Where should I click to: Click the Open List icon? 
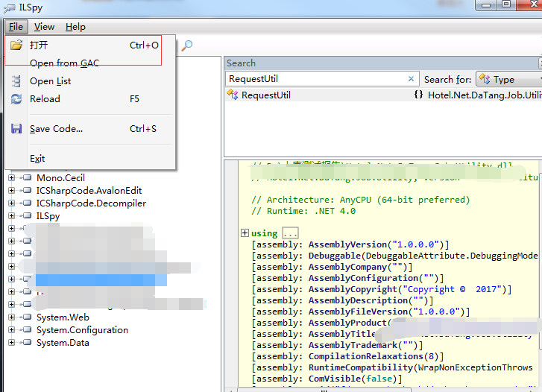(16, 81)
